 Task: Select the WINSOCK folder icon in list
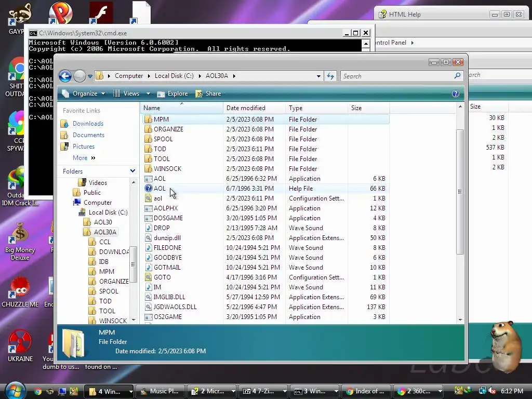pos(148,168)
